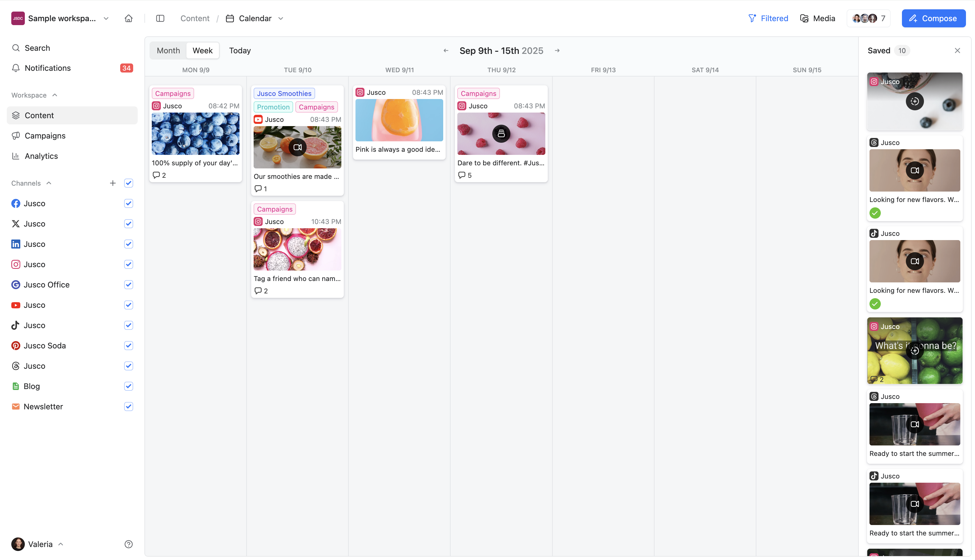The image size is (975, 560).
Task: Go to next week with right arrow
Action: click(x=557, y=50)
